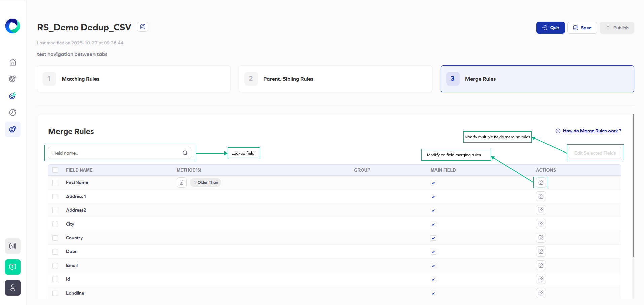
Task: Delete the Older Than method on FirstName
Action: [182, 182]
